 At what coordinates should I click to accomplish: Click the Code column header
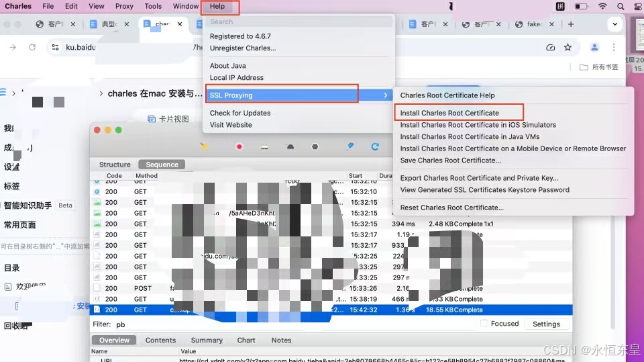coord(114,176)
